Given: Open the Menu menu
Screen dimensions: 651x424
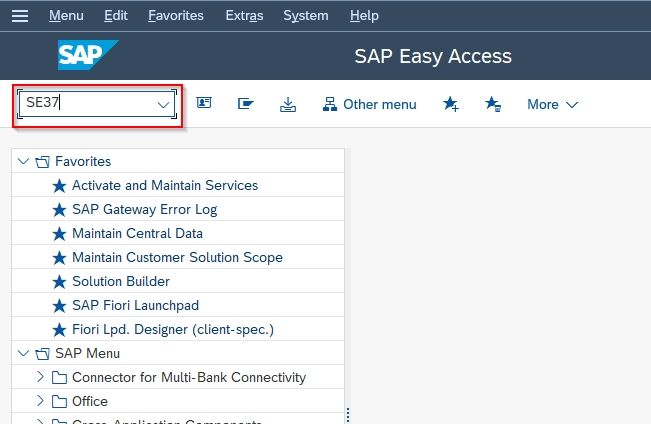Looking at the screenshot, I should click(x=66, y=16).
